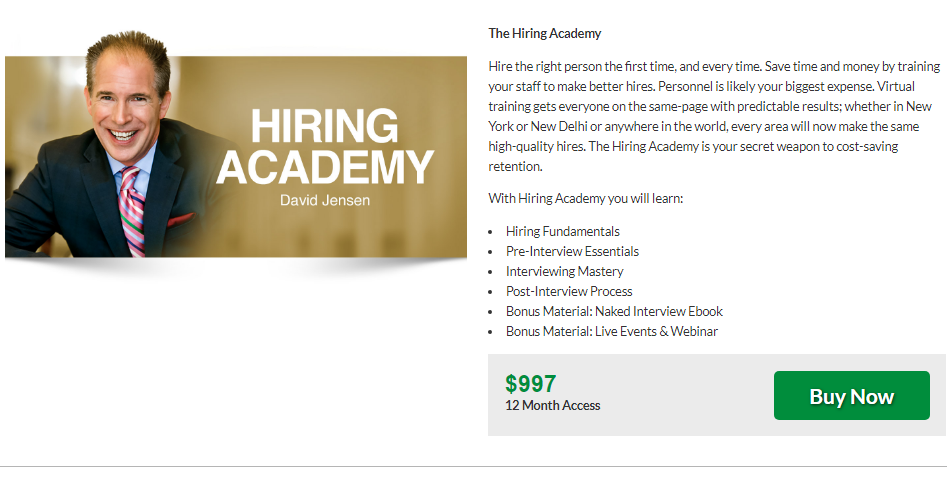Click the word HIRING on the banner
This screenshot has width=952, height=490.
click(x=324, y=126)
